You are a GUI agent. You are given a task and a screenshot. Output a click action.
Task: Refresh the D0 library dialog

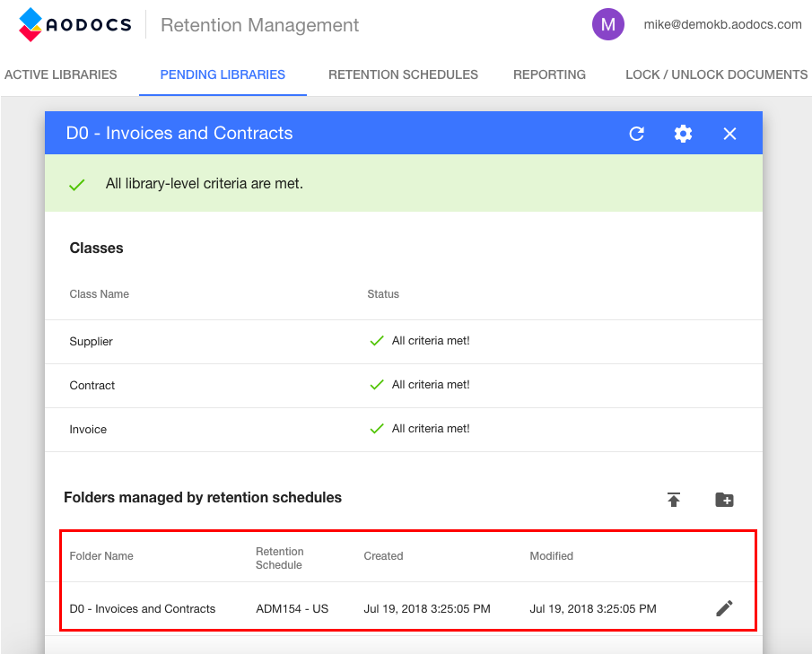637,133
